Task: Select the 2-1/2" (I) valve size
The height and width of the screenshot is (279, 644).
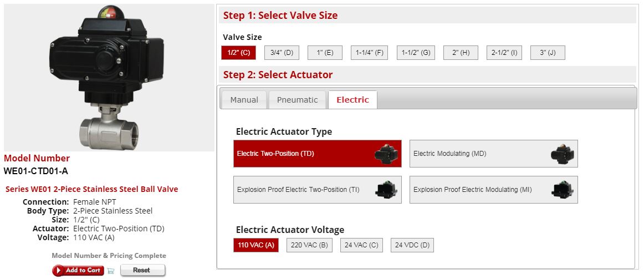Action: click(x=504, y=53)
